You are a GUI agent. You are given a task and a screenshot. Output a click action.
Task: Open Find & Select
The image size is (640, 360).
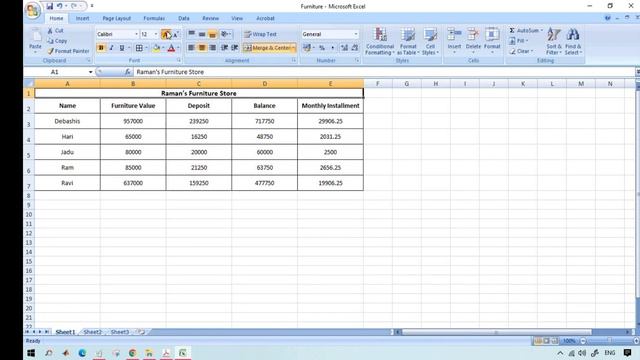click(573, 41)
